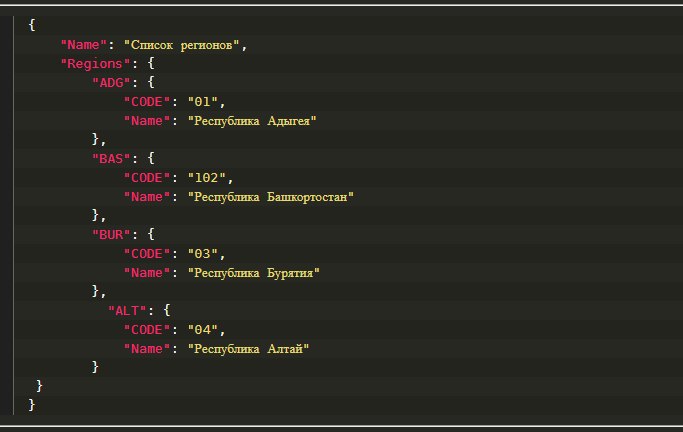683x432 pixels.
Task: Click the code value "01"
Action: pyautogui.click(x=203, y=102)
